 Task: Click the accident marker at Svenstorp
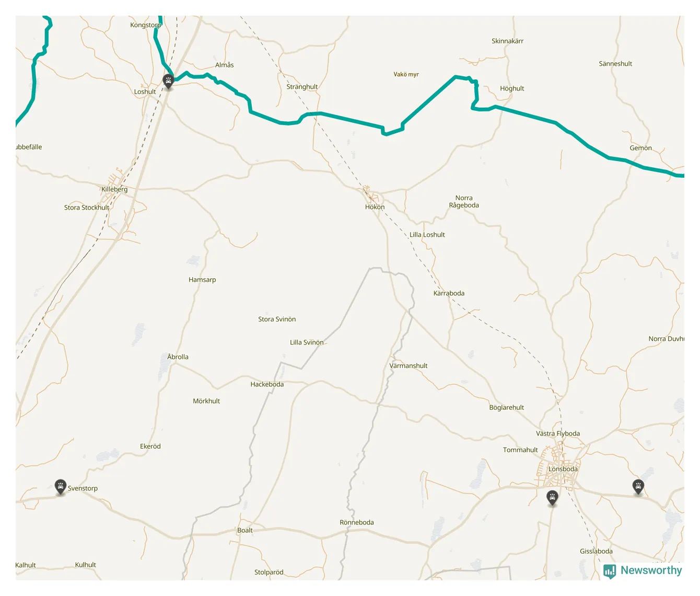61,487
